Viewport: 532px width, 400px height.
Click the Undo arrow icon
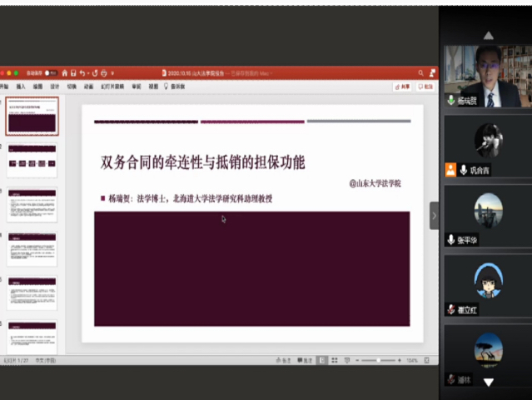pos(83,72)
